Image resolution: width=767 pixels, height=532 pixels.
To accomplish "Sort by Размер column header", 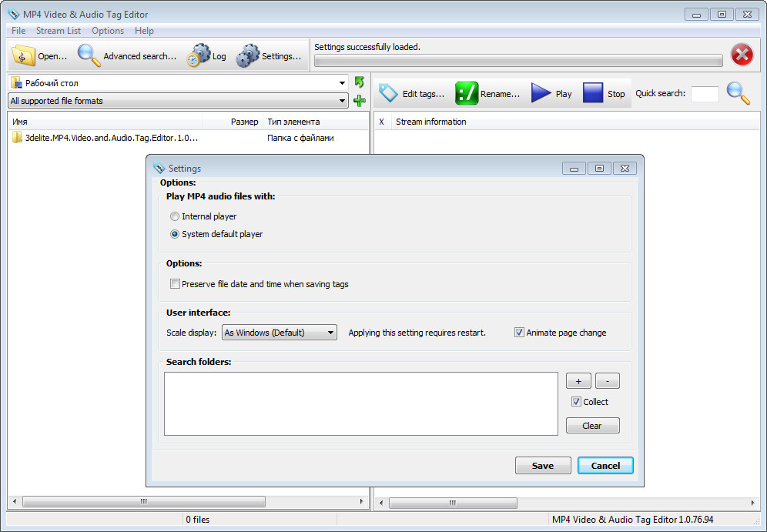I will [233, 122].
